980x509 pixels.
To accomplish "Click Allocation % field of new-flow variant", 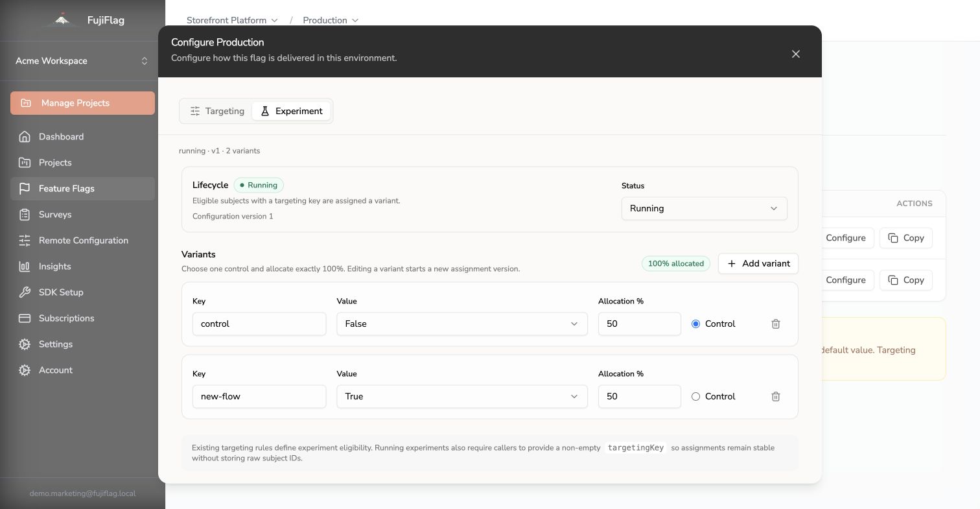I will [x=639, y=396].
